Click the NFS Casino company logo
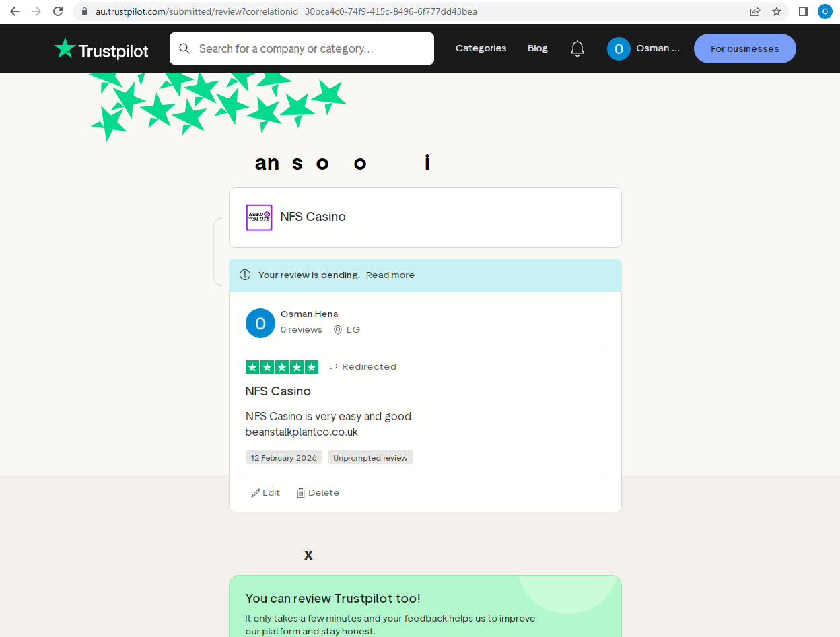The image size is (840, 637). click(x=259, y=217)
